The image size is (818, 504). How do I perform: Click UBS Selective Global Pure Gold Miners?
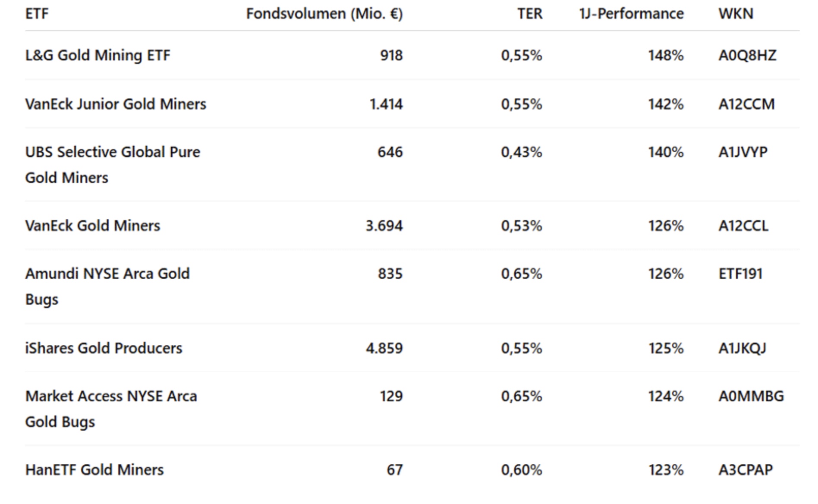pos(113,164)
